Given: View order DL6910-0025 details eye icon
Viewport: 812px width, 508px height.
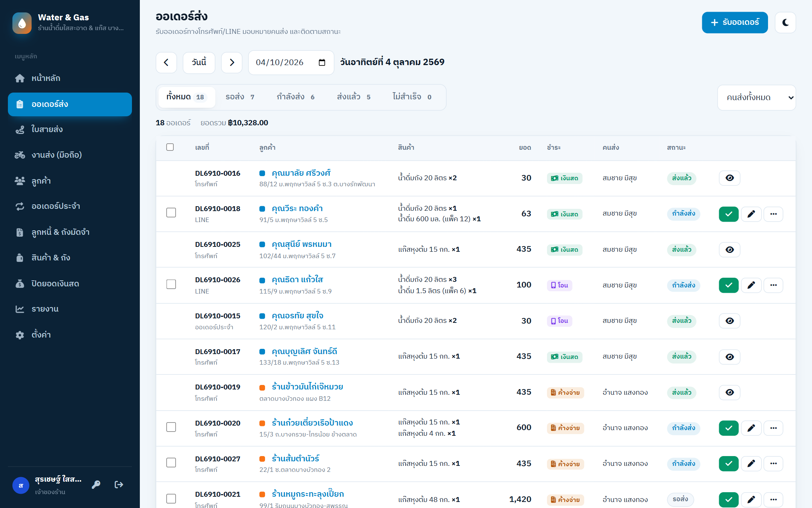Looking at the screenshot, I should point(730,249).
